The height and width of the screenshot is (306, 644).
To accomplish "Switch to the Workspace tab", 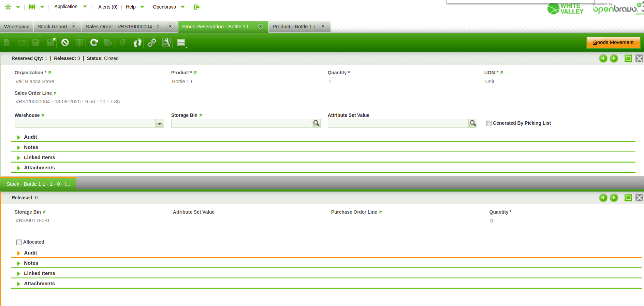I will pyautogui.click(x=17, y=27).
